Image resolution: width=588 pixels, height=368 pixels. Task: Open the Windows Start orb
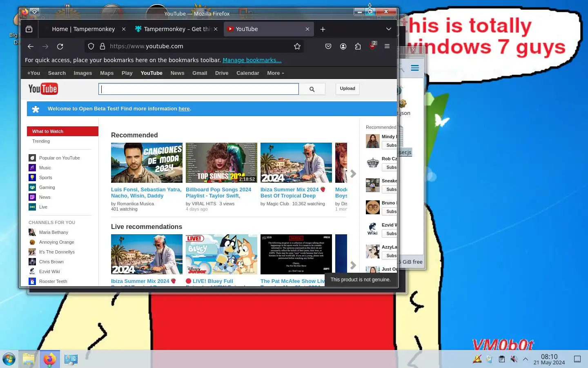(x=9, y=359)
